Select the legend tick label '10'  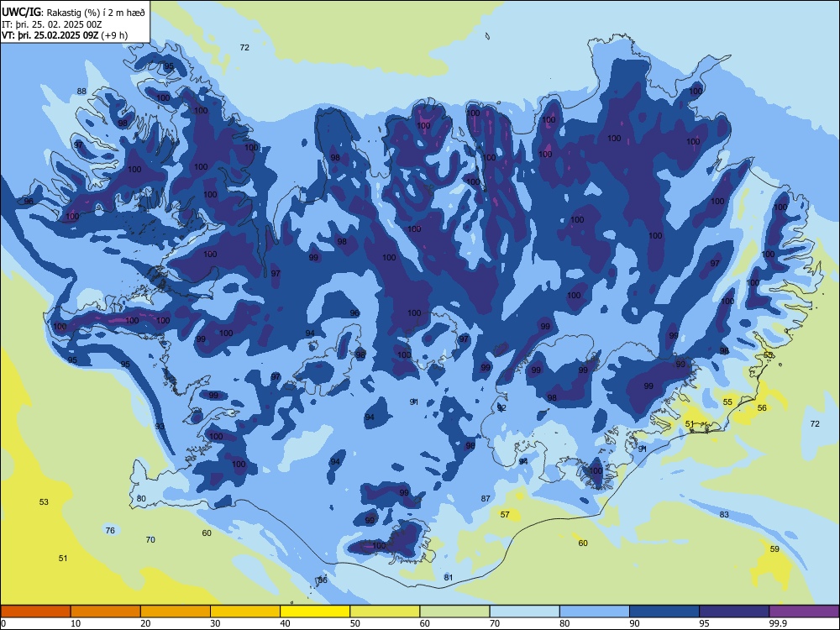(x=76, y=623)
